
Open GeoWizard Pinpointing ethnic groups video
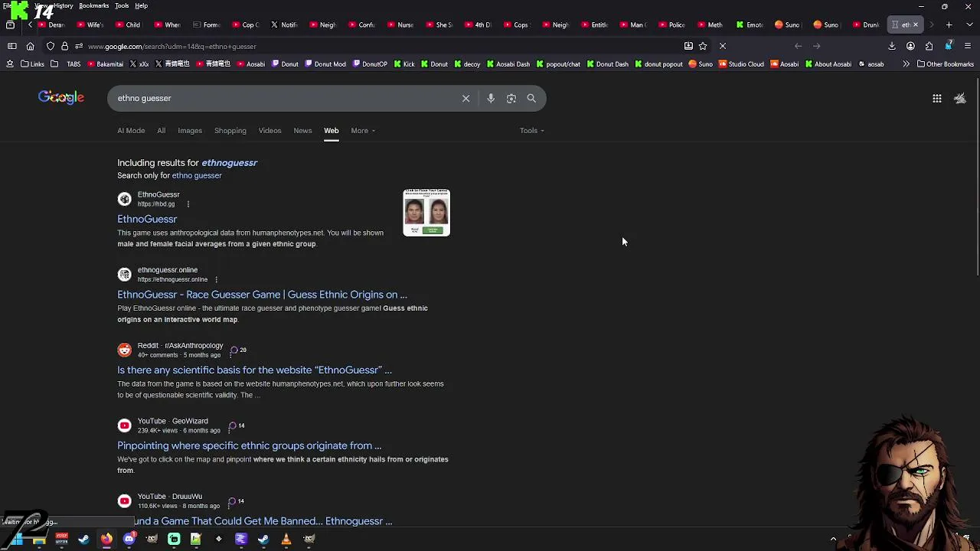pos(249,446)
